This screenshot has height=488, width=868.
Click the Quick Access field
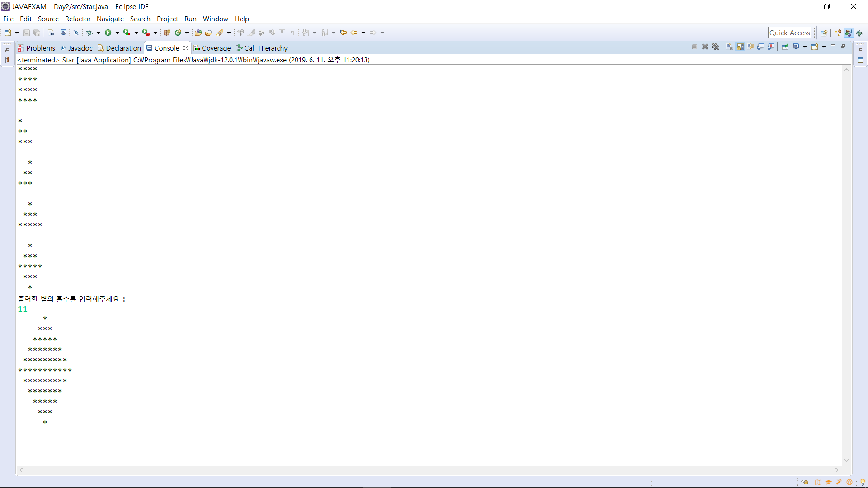[x=789, y=33]
